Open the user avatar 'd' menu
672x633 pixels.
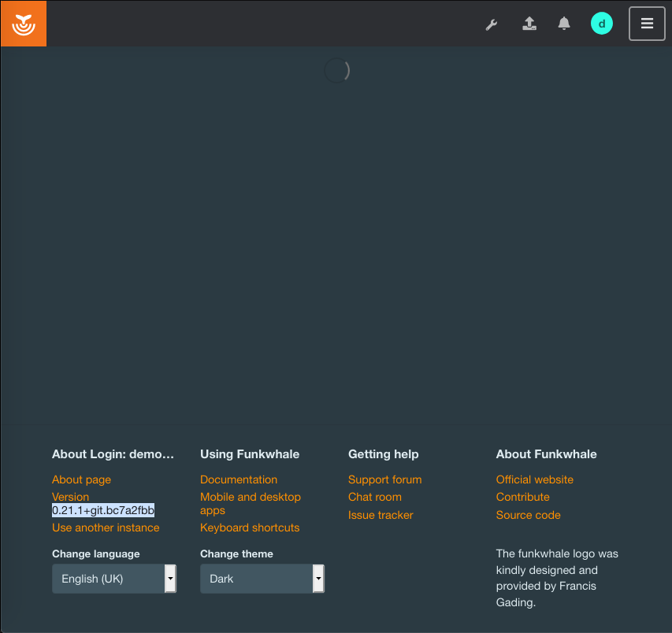coord(602,24)
